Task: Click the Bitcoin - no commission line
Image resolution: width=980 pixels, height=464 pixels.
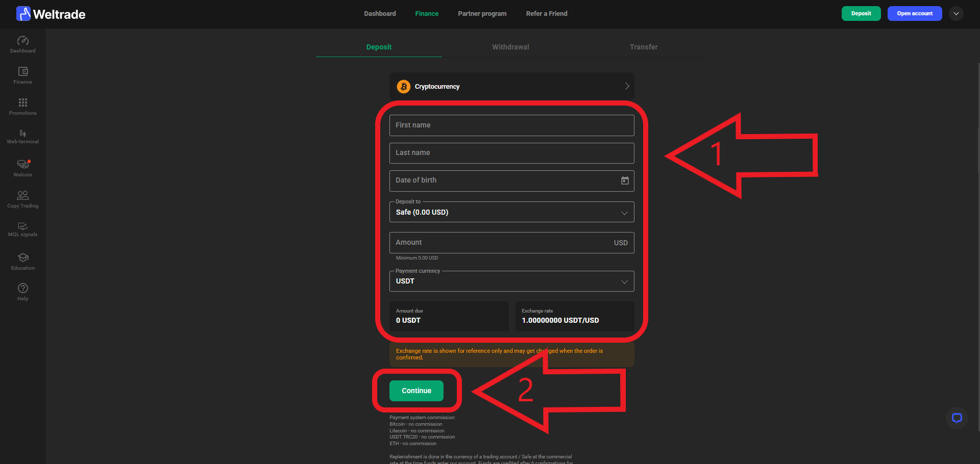Action: coord(416,424)
